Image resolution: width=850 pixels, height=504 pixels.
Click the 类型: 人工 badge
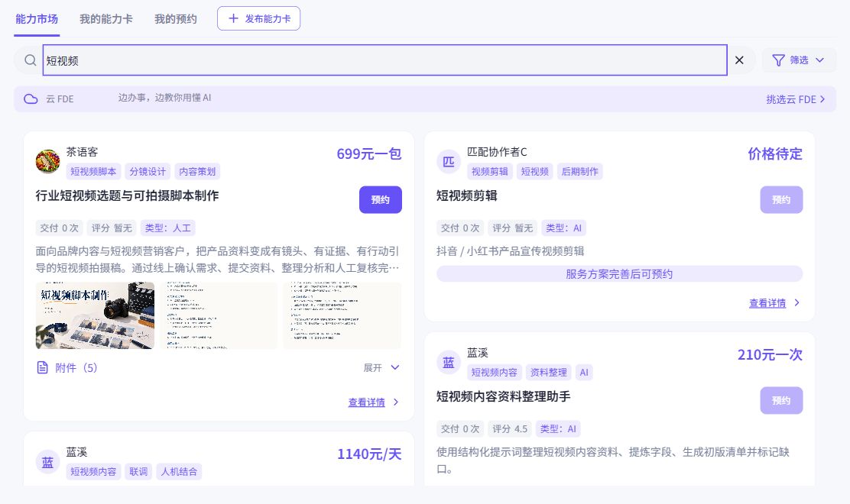[167, 228]
